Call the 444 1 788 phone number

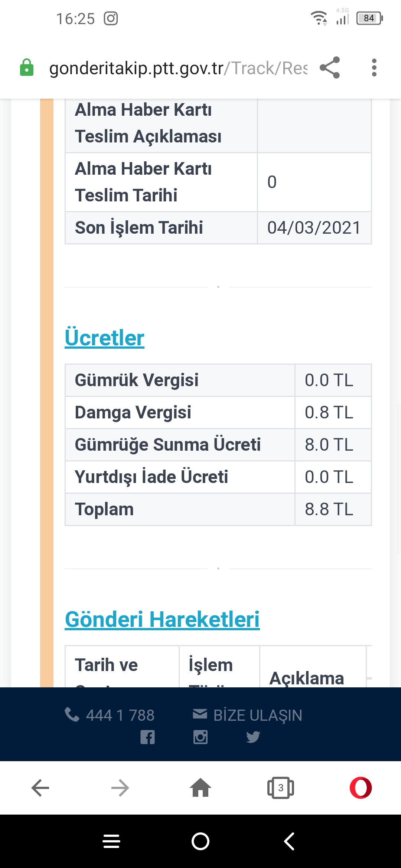point(110,715)
